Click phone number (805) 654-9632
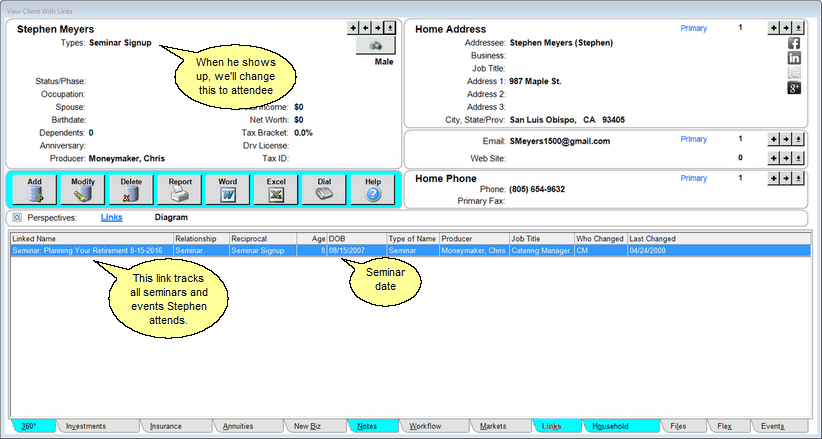This screenshot has width=822, height=439. pos(537,189)
